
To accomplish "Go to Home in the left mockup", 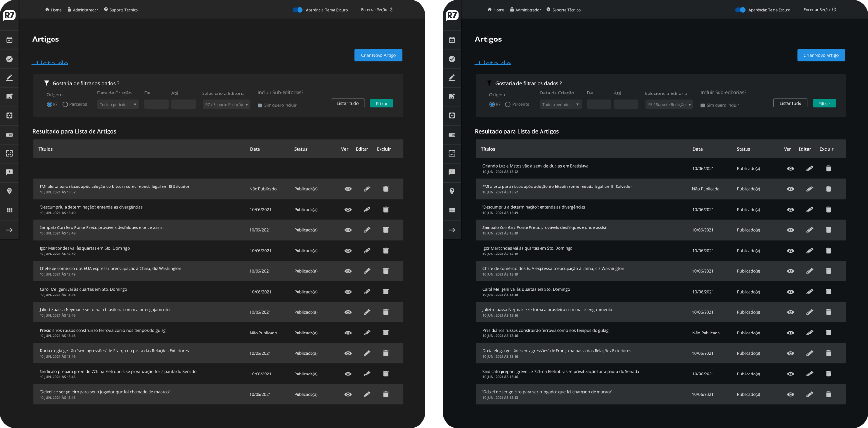I will coord(53,10).
